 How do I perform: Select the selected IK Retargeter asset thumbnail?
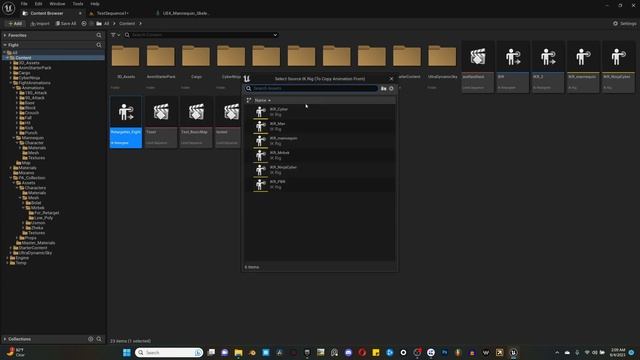click(126, 122)
